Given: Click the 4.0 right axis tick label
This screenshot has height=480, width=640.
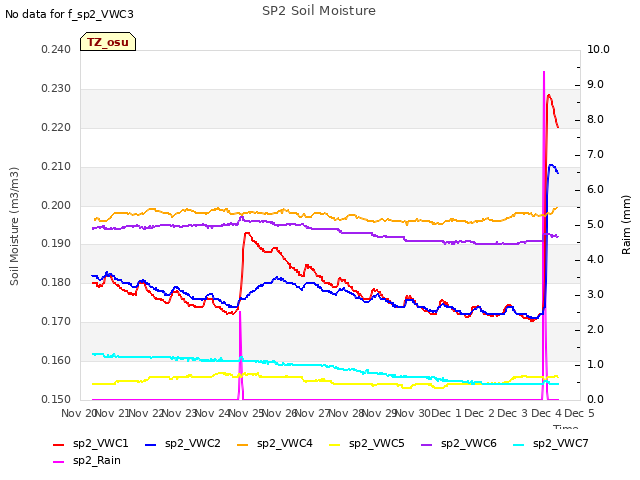Looking at the screenshot, I should [596, 260].
